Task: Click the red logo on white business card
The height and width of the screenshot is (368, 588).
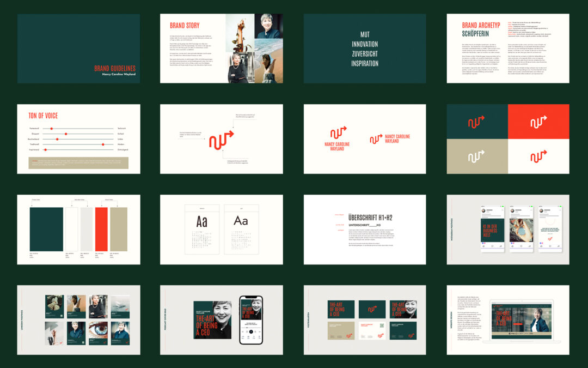Action: [x=380, y=336]
